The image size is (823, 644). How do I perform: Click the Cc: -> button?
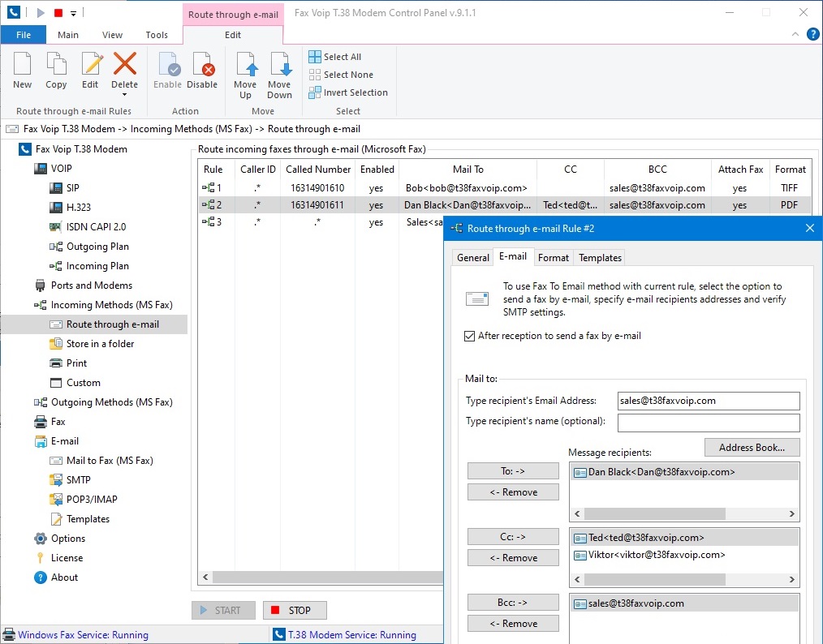[x=513, y=536]
